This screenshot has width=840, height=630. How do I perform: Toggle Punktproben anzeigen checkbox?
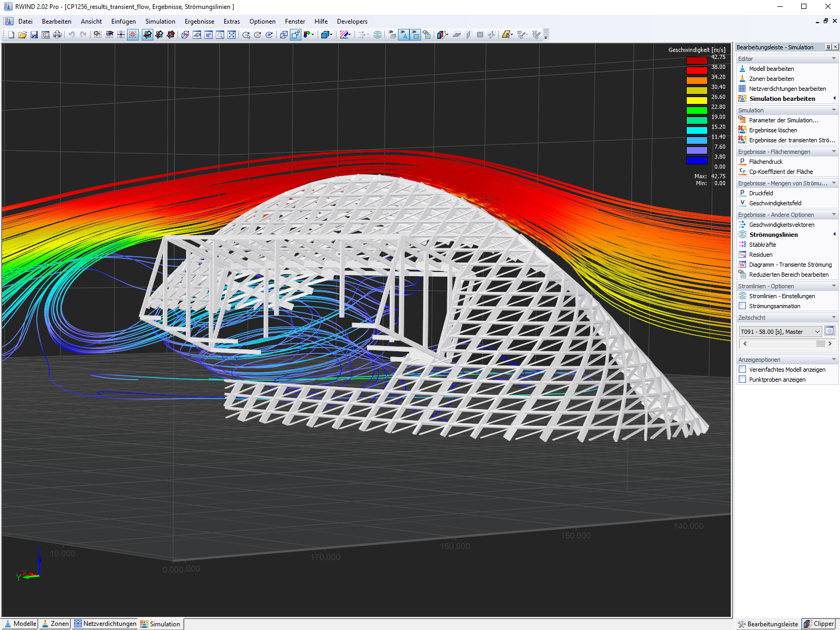click(x=742, y=380)
